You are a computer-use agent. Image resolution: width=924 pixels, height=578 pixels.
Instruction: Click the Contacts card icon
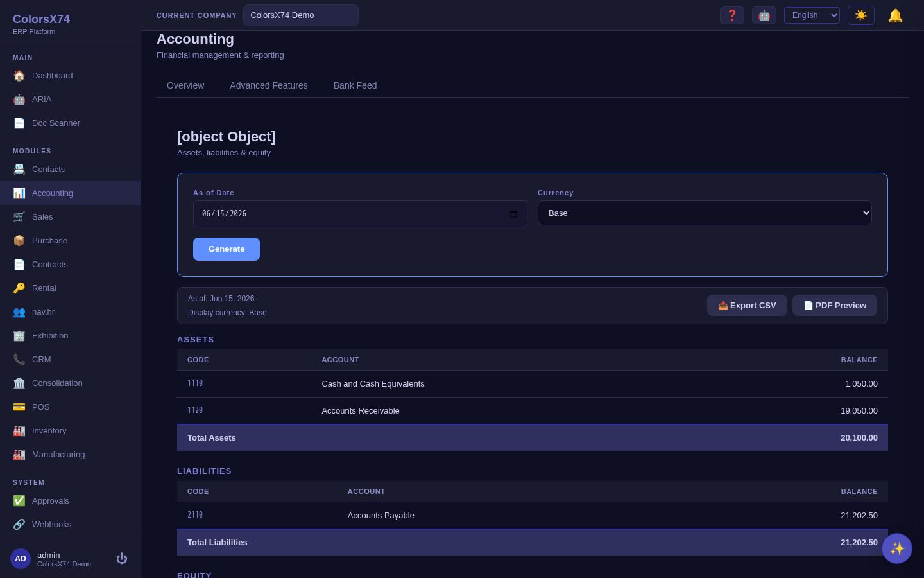tap(19, 170)
